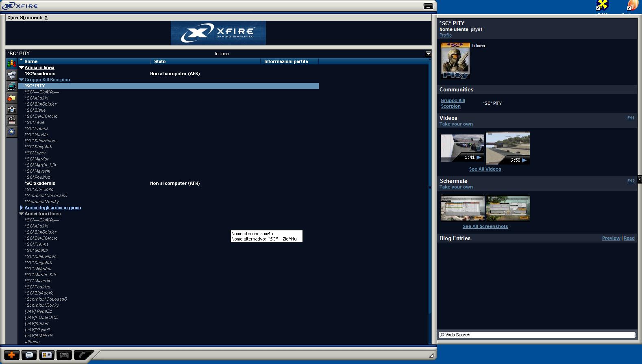Click See All Videos link
642x364 pixels.
485,169
